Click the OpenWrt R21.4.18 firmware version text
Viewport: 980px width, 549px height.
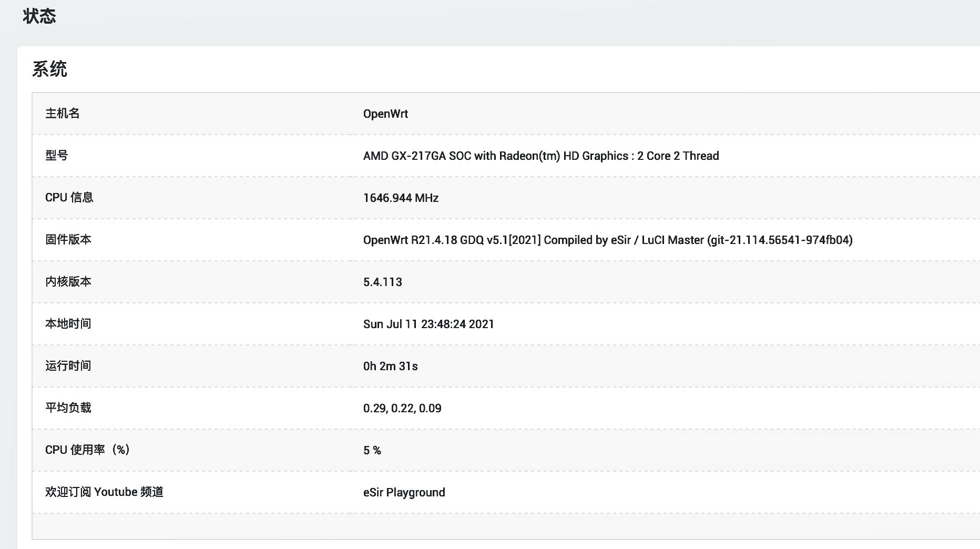(607, 240)
